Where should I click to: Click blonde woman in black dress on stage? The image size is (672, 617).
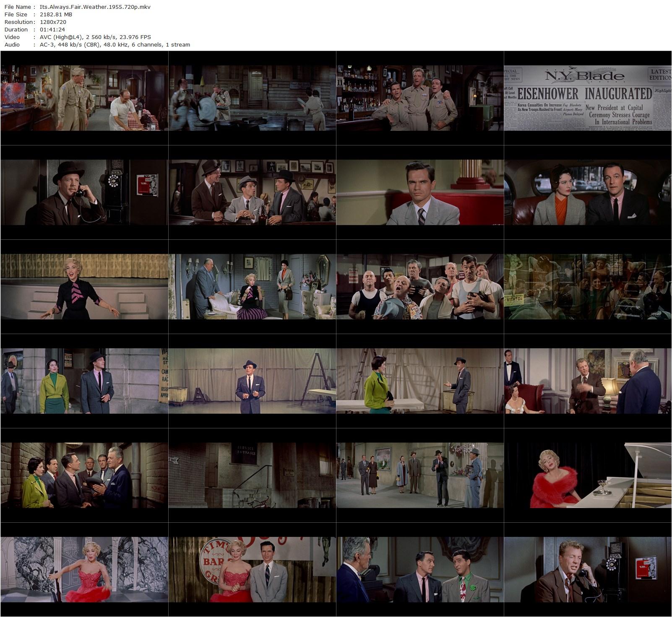coord(84,287)
